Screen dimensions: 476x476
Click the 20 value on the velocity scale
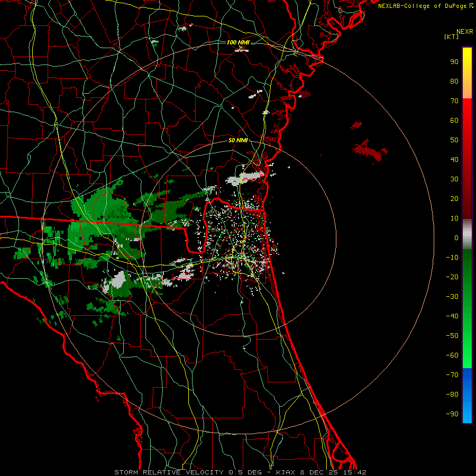pyautogui.click(x=454, y=199)
